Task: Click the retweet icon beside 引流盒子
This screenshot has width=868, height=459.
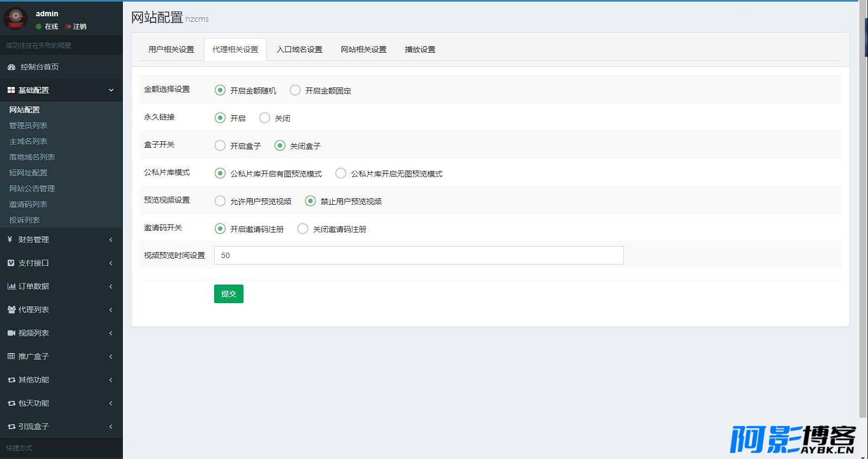Action: [11, 426]
